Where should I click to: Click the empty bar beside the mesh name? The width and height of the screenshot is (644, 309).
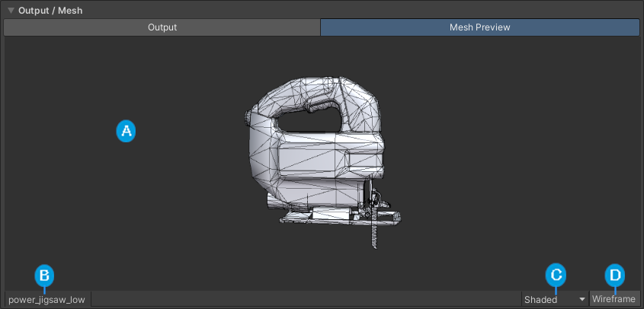pyautogui.click(x=305, y=300)
